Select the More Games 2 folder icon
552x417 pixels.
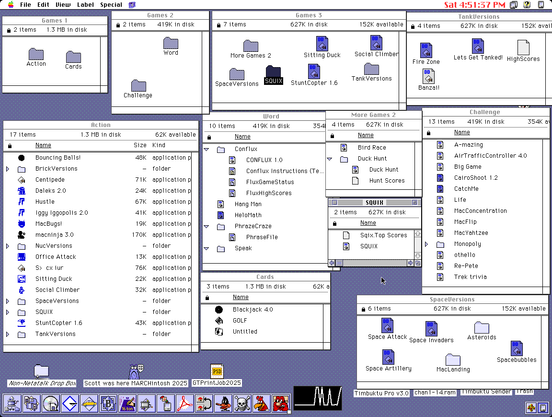click(251, 46)
